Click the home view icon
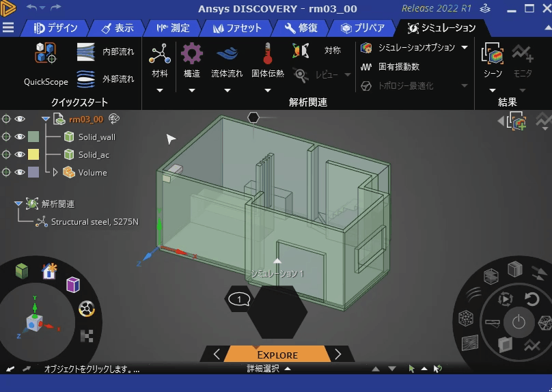 pos(49,271)
